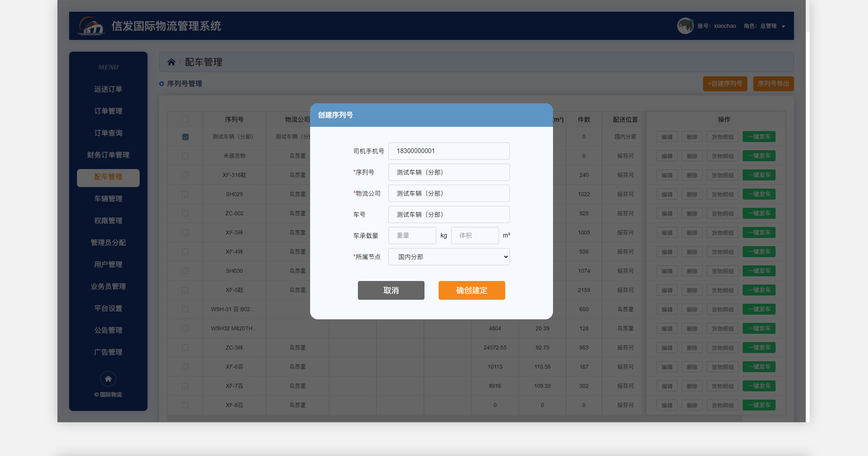Image resolution: width=868 pixels, height=456 pixels.
Task: Focus the 司机手机号 input field
Action: [448, 151]
